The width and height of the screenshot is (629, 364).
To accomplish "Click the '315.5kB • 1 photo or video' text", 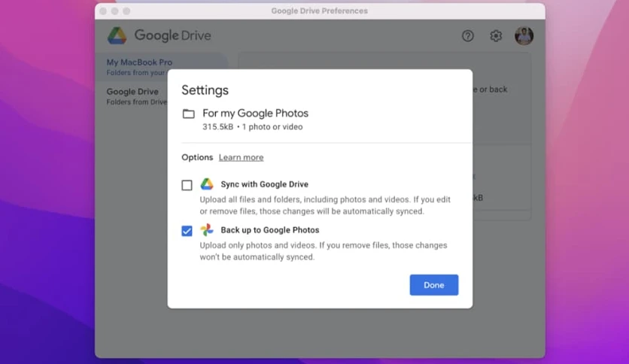I will click(253, 127).
